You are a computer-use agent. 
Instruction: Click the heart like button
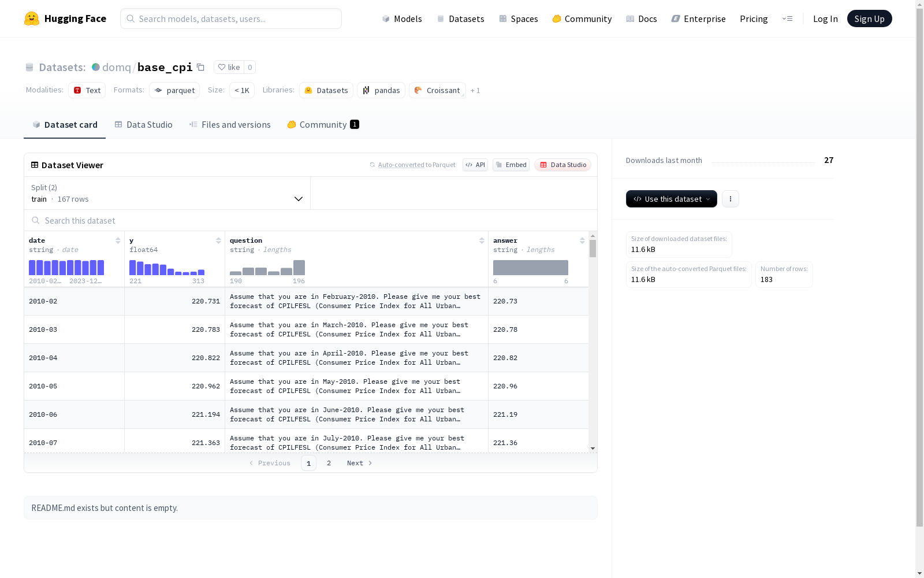point(229,67)
